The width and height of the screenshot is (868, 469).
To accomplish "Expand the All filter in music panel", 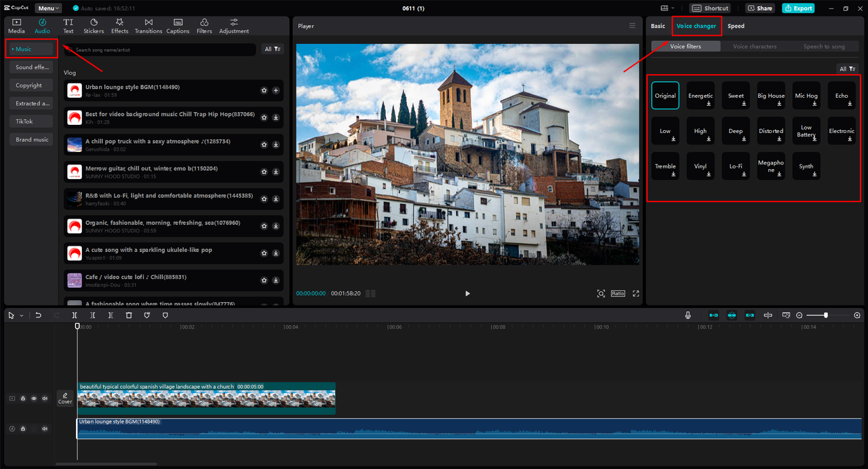I will click(273, 50).
